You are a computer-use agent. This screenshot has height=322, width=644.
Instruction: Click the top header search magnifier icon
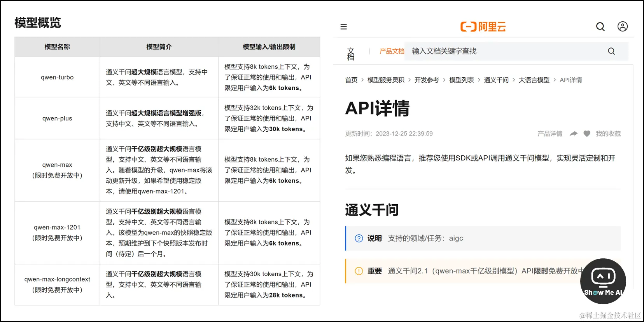tap(600, 26)
